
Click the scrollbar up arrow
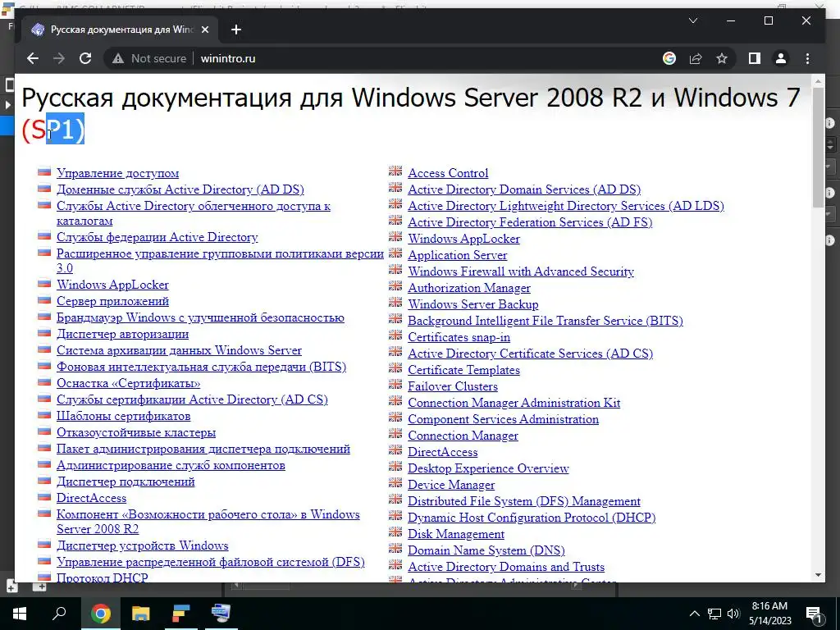coord(818,81)
